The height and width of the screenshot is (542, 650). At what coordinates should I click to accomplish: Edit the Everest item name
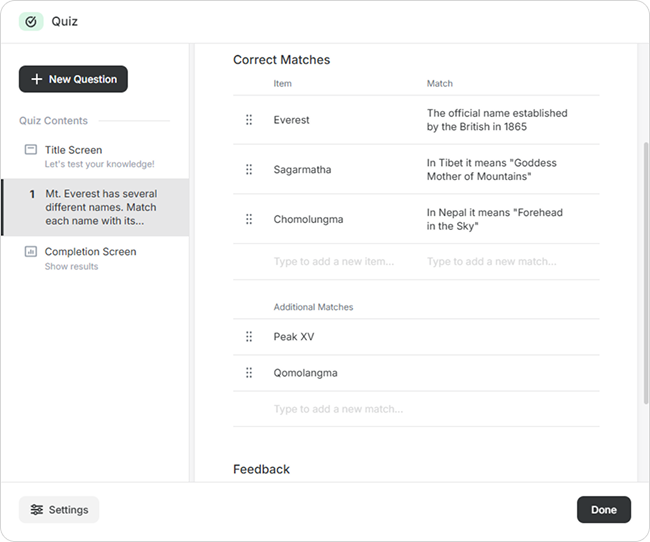292,120
